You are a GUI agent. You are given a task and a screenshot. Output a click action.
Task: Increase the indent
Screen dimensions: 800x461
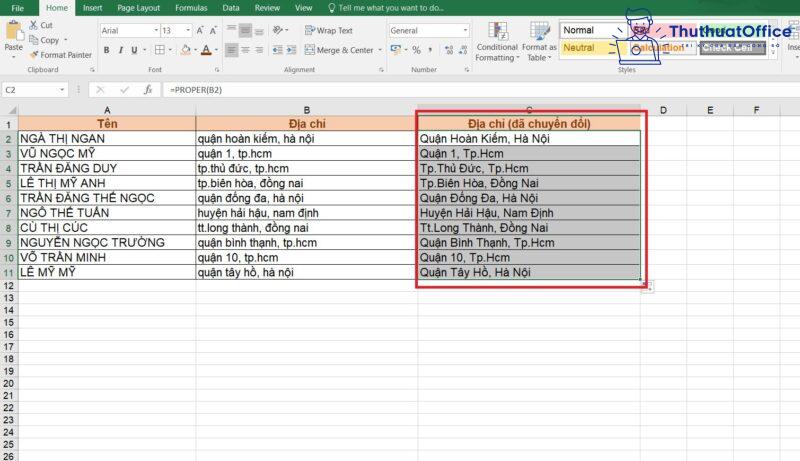point(291,50)
